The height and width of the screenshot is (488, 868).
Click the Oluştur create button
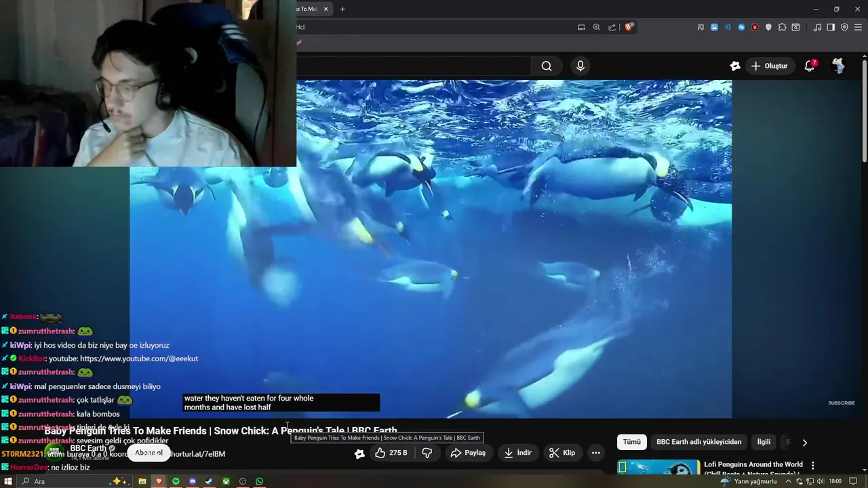click(x=770, y=66)
